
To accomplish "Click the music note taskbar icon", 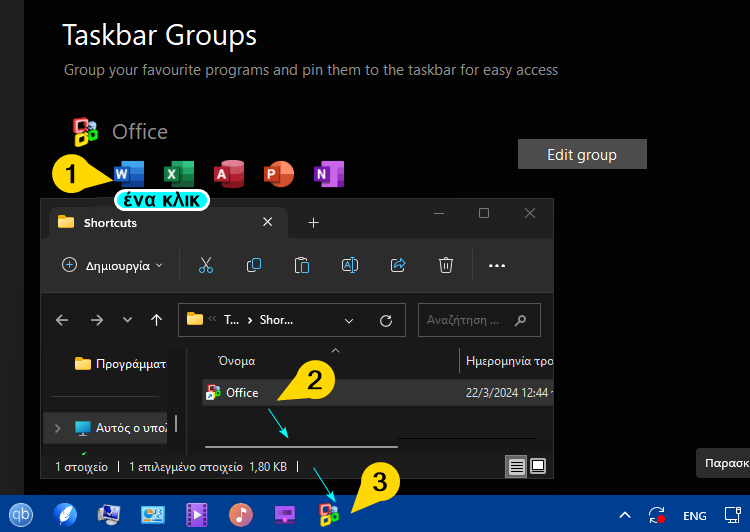I will click(241, 515).
